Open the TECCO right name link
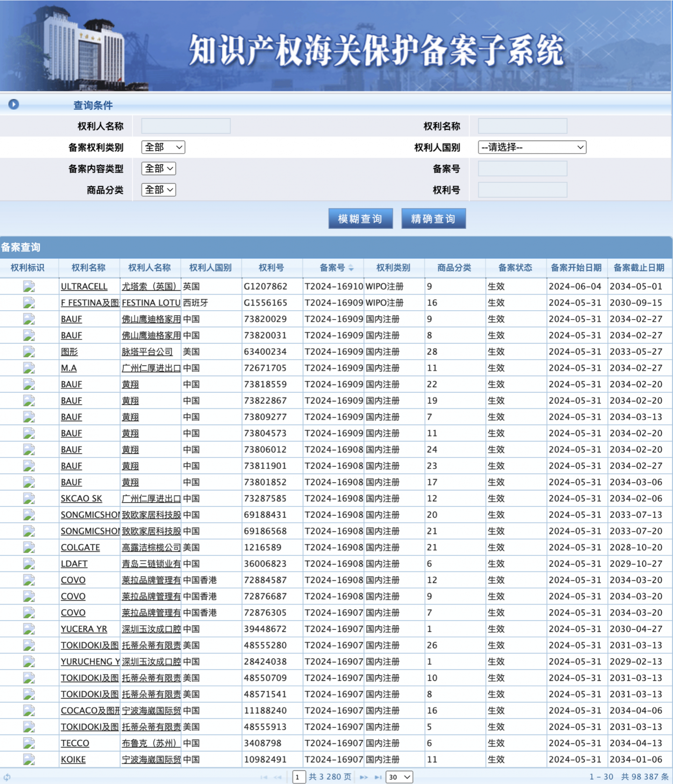 click(75, 743)
